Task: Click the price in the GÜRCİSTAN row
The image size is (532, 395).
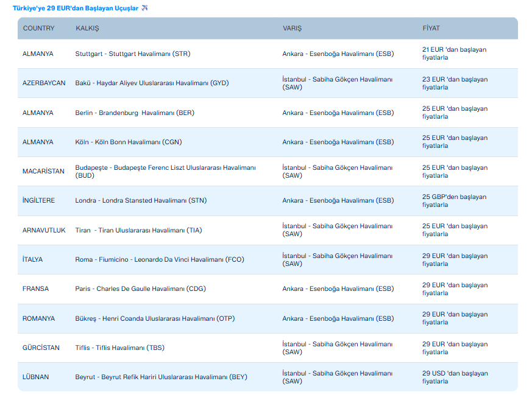Action: click(455, 348)
